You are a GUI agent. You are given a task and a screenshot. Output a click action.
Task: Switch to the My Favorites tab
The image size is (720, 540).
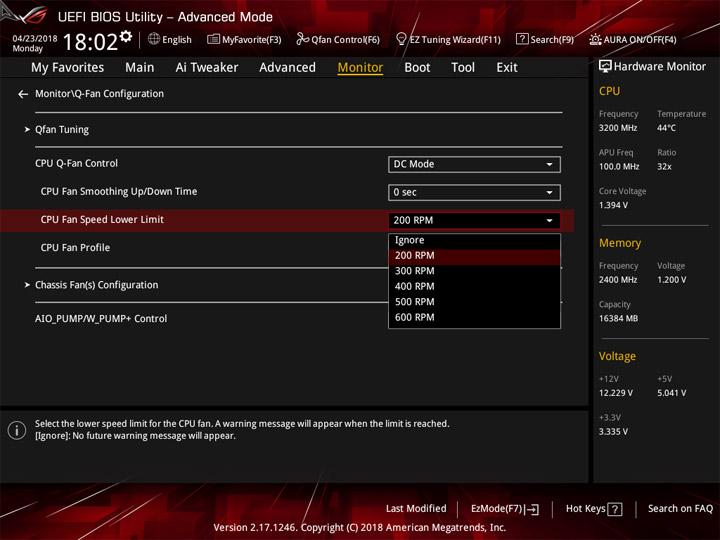pyautogui.click(x=68, y=68)
